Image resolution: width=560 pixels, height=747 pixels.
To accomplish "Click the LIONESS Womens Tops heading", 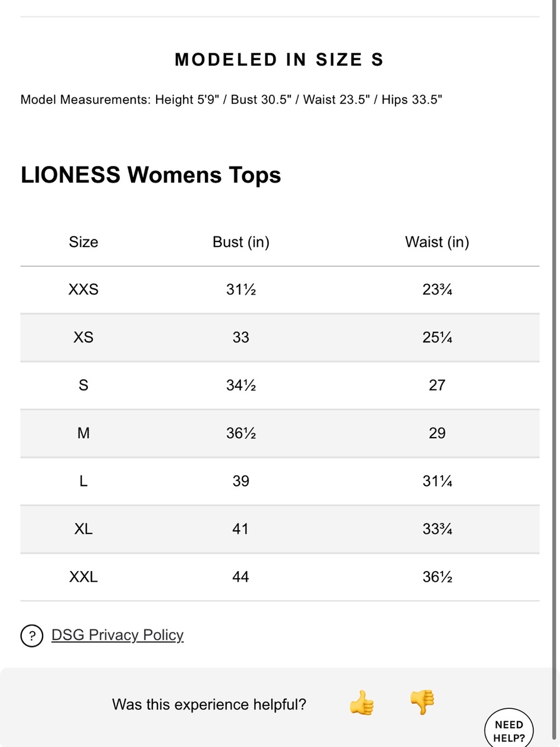I will coord(151,175).
